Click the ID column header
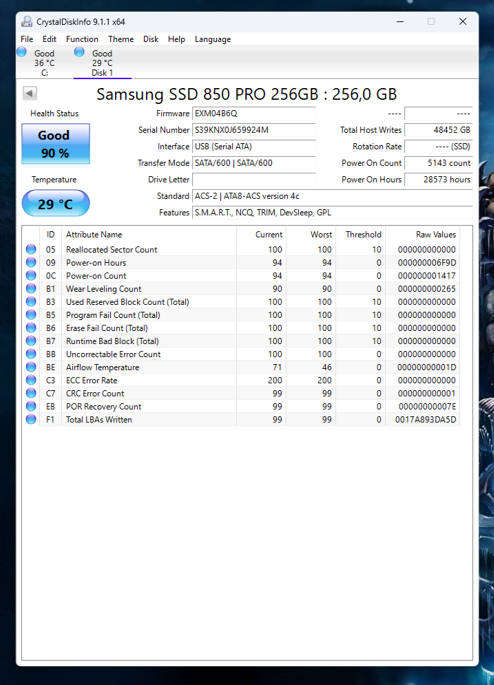Screen dimensions: 494x685 point(51,235)
